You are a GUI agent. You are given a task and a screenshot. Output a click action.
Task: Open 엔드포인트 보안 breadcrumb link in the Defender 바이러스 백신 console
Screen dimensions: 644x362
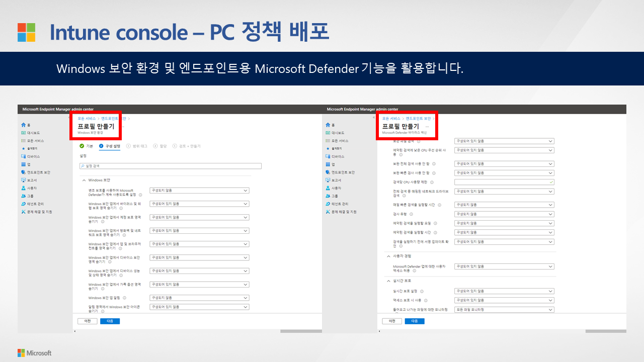419,118
